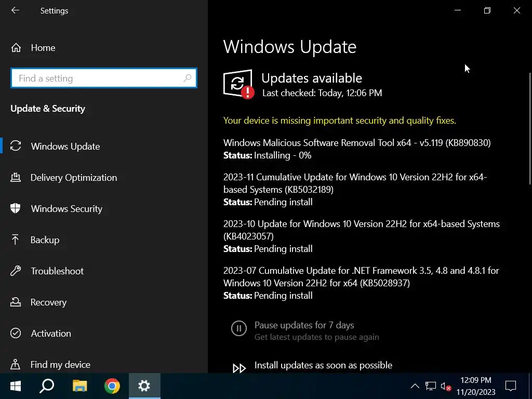Click the Pause updates circle icon
This screenshot has width=532, height=399.
tap(239, 328)
